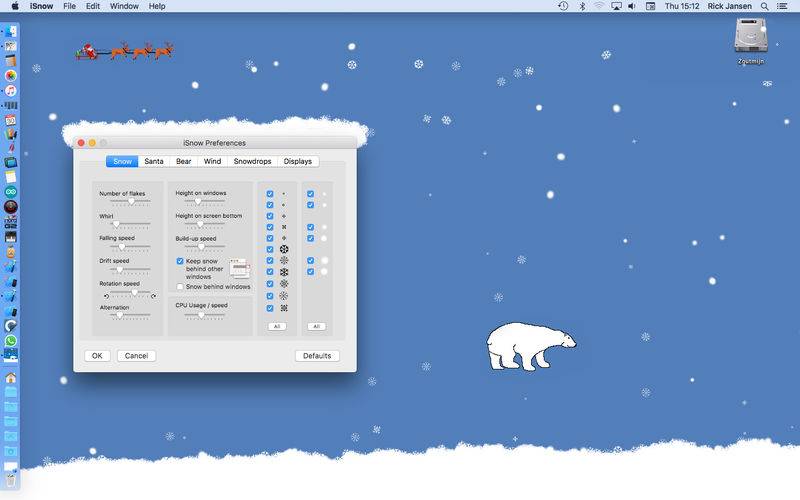
Task: Open the yellow Notes icon in the Dock
Action: 11,177
